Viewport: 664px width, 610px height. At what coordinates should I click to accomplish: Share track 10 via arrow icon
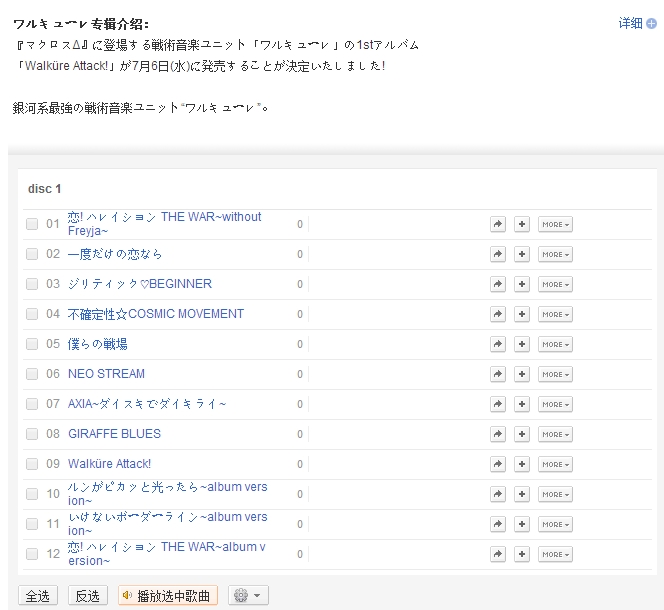498,494
